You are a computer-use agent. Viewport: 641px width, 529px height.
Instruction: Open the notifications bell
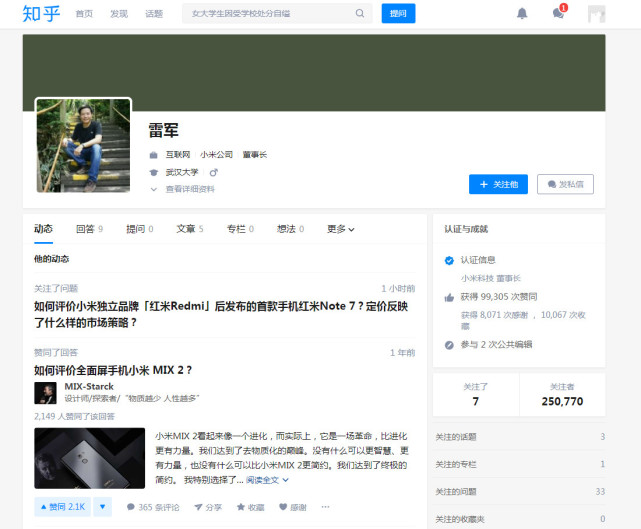tap(522, 14)
